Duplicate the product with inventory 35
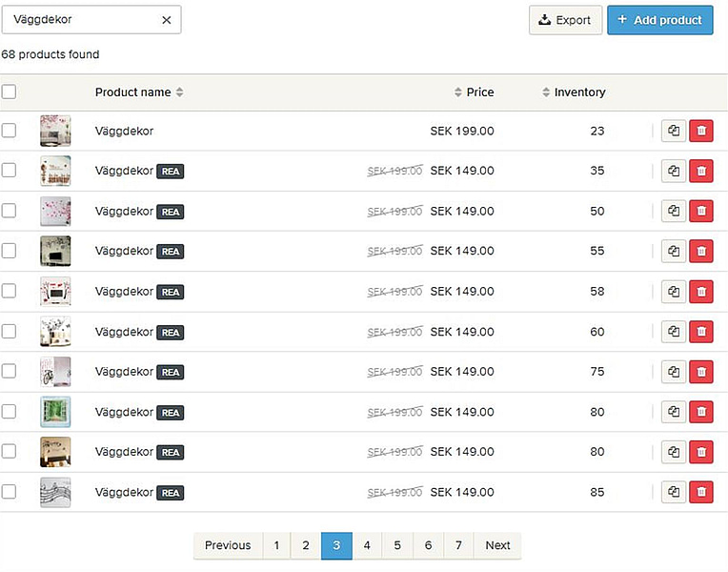The height and width of the screenshot is (572, 728). (674, 171)
